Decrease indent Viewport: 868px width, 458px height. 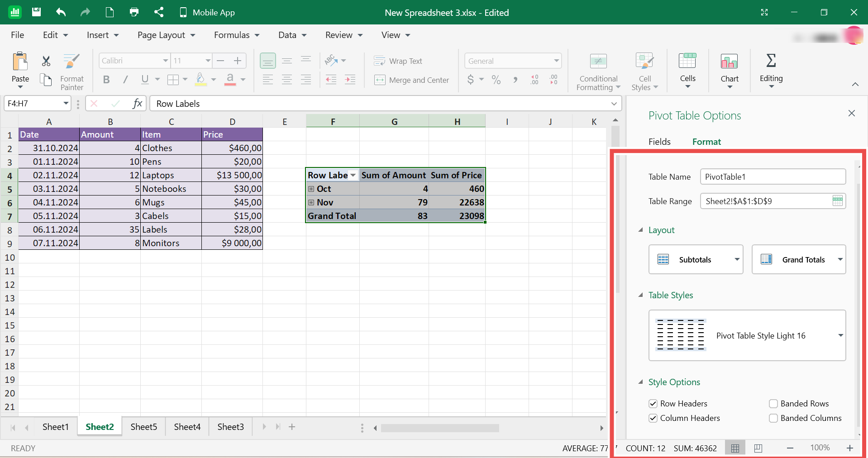(x=331, y=80)
